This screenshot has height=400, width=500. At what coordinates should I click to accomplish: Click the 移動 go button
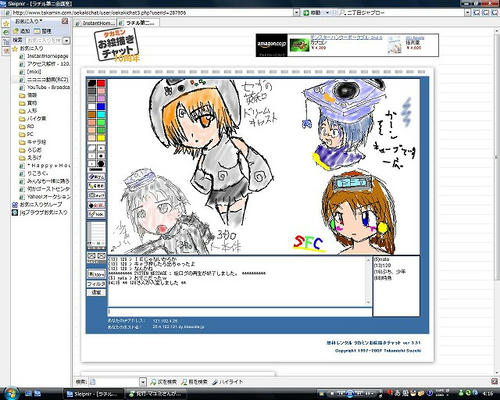point(312,13)
